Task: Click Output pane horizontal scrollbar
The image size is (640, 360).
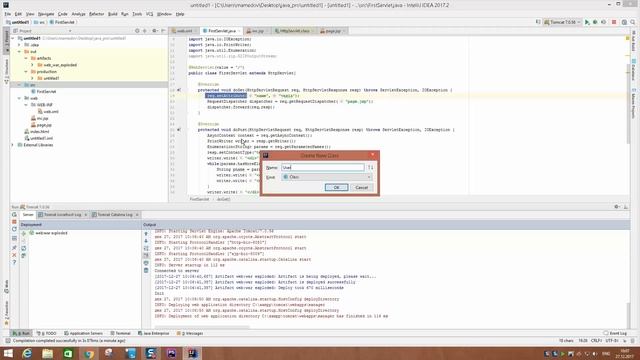Action: tap(202, 327)
